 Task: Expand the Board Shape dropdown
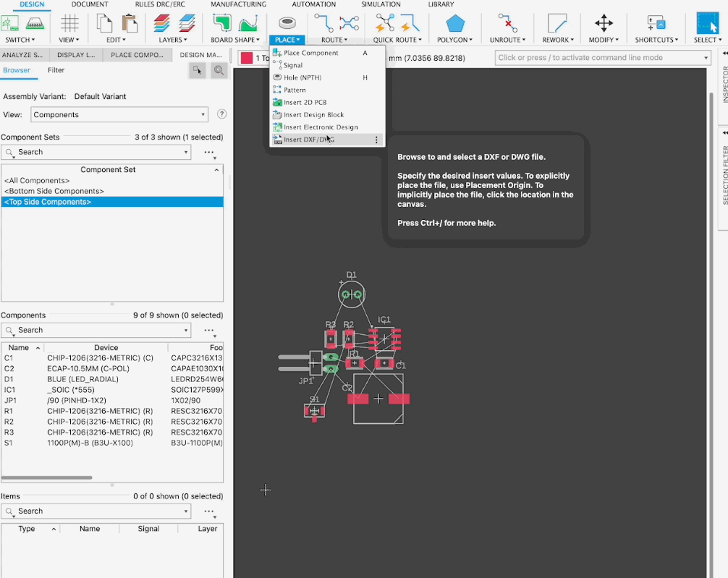(235, 40)
